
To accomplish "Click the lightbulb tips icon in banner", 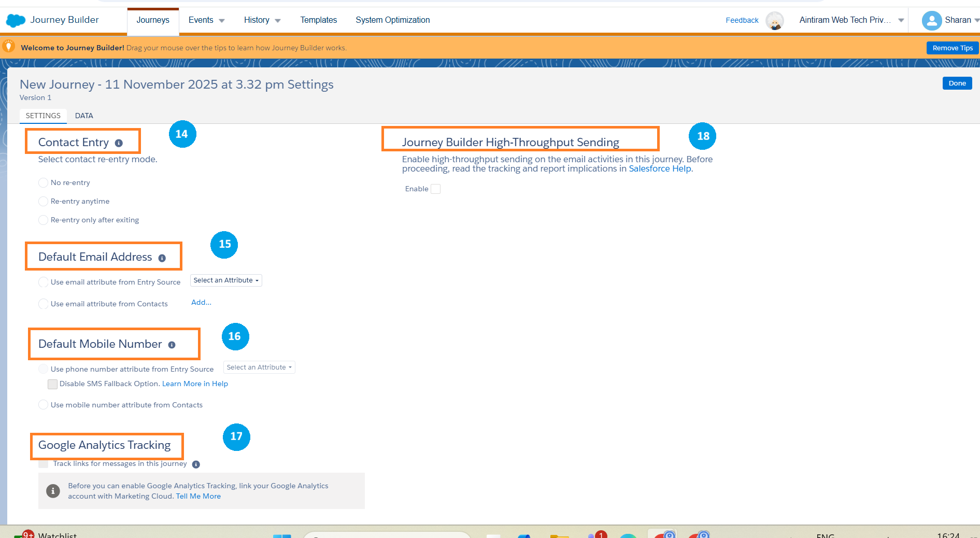I will click(x=9, y=47).
